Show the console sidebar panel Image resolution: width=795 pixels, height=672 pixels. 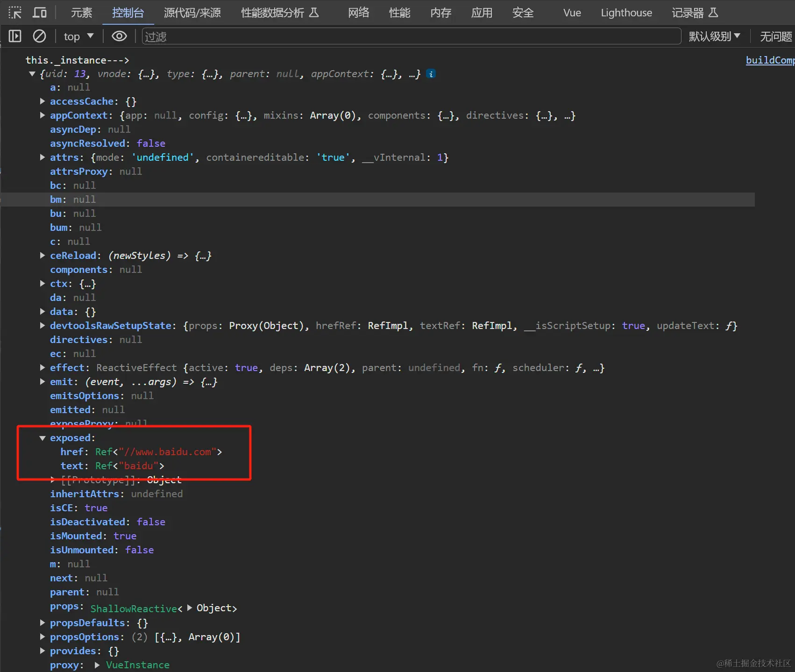(15, 36)
